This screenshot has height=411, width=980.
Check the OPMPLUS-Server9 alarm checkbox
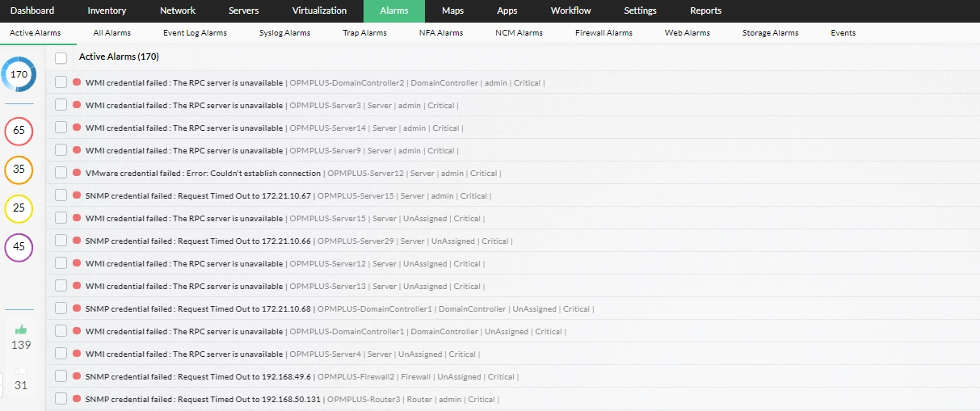[61, 150]
